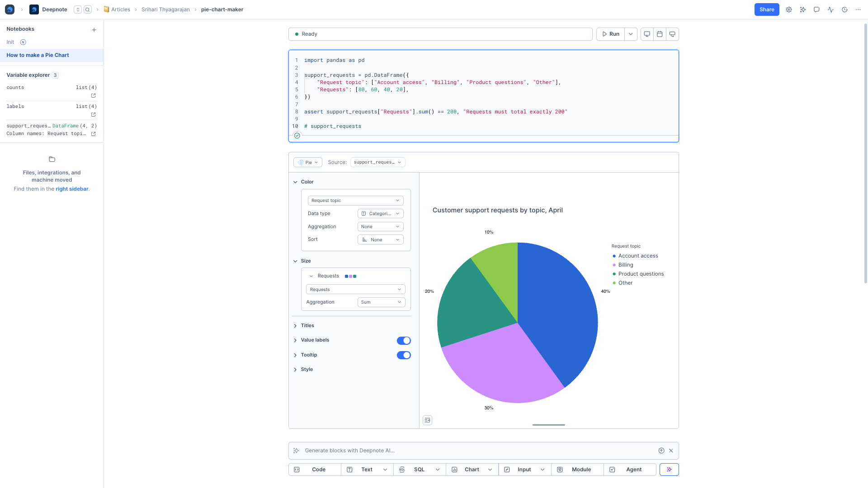Image resolution: width=868 pixels, height=488 pixels.
Task: Close the Deepnote AI prompt bar
Action: click(671, 450)
